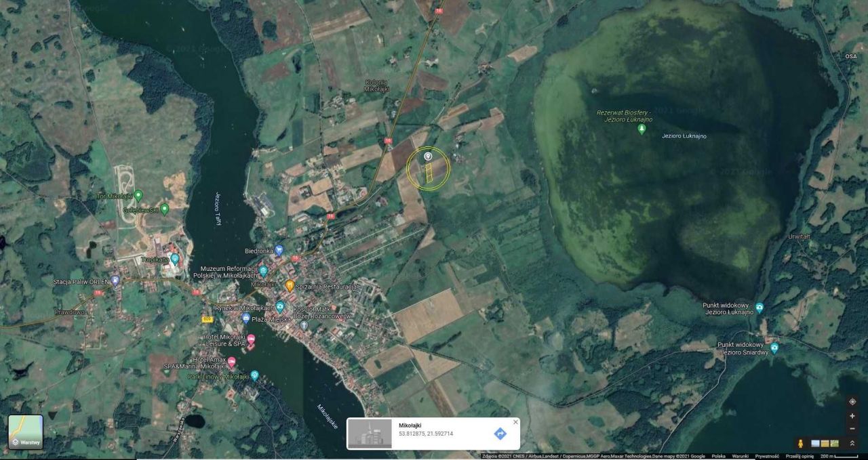This screenshot has width=868, height=460.
Task: Open the Warunki terms link
Action: click(x=740, y=457)
